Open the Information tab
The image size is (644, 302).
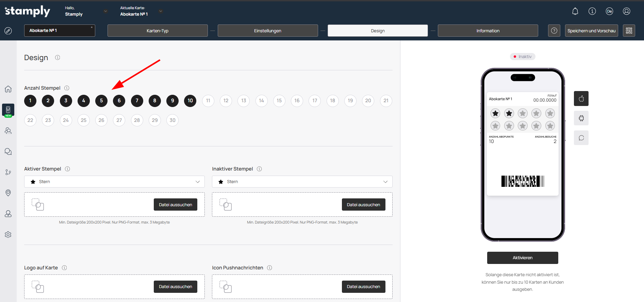tap(488, 31)
